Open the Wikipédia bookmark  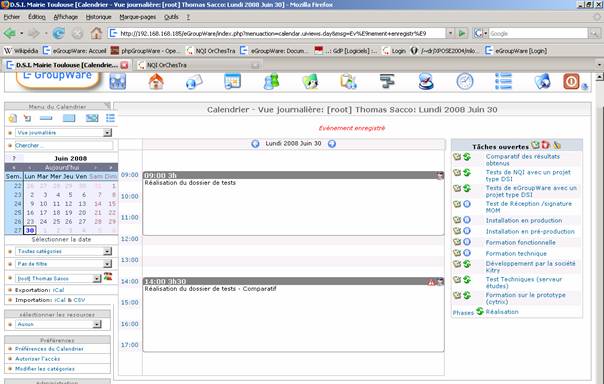(x=21, y=50)
